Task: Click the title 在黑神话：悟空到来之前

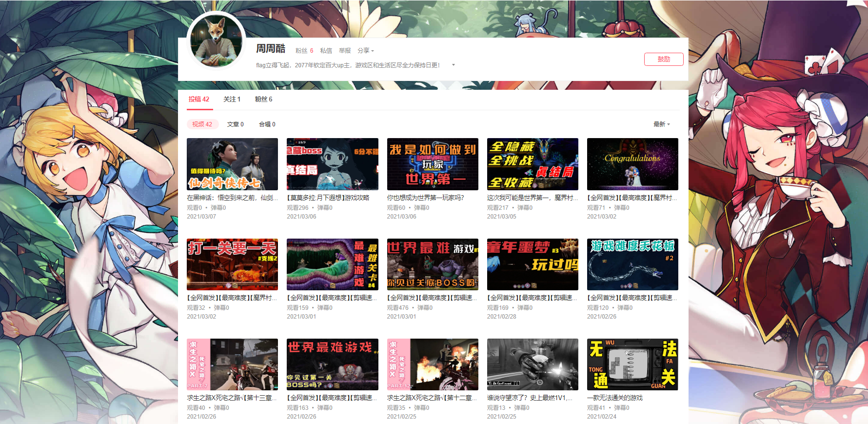Action: (x=232, y=198)
